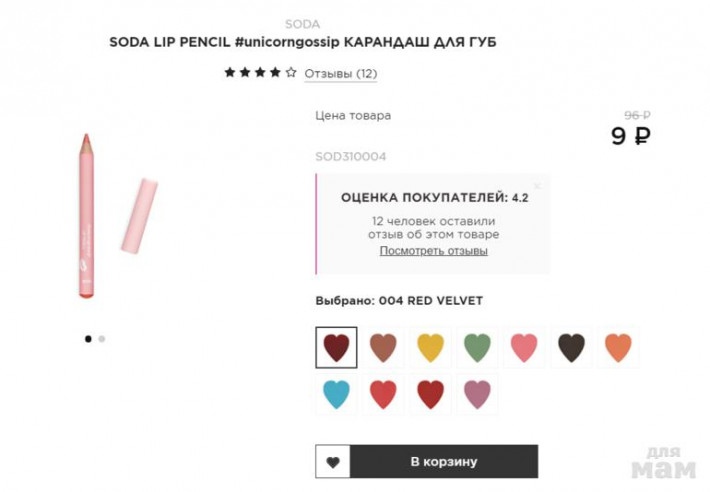
Task: Close the customer rating popup
Action: click(537, 185)
